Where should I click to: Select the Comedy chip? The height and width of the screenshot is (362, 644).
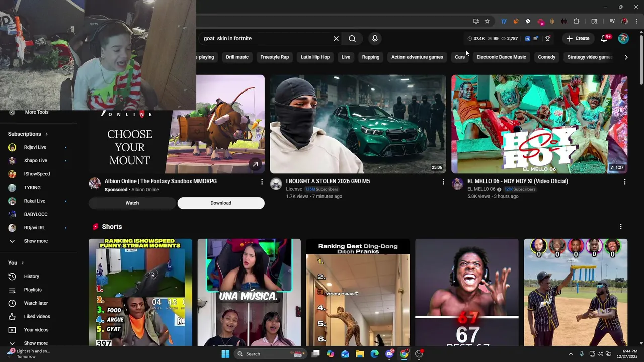(546, 57)
